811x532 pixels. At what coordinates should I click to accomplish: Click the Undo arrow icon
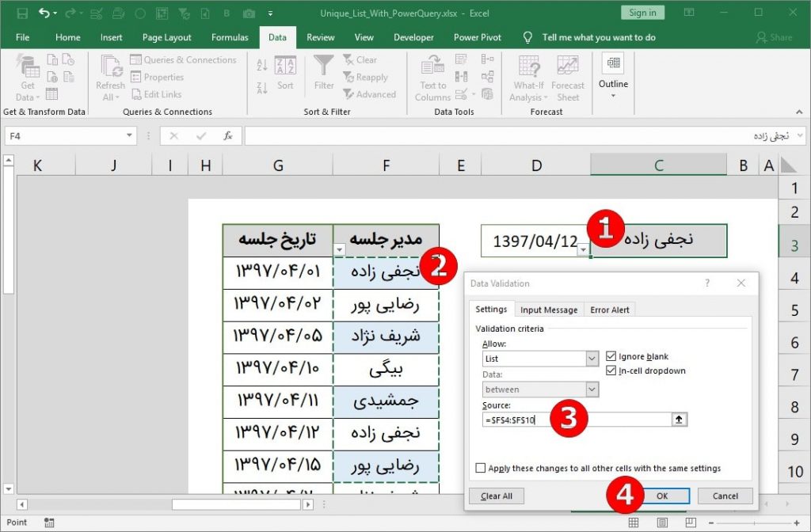click(44, 13)
